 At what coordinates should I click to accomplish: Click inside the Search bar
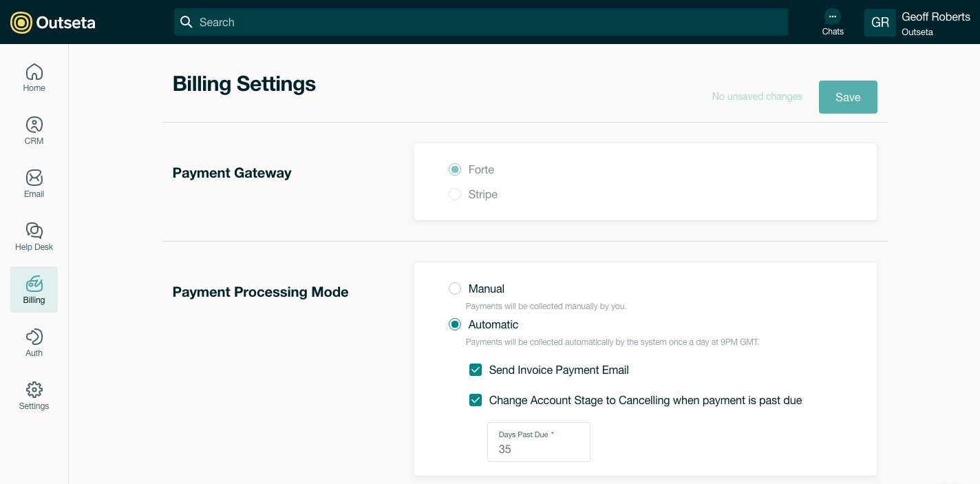pos(482,22)
